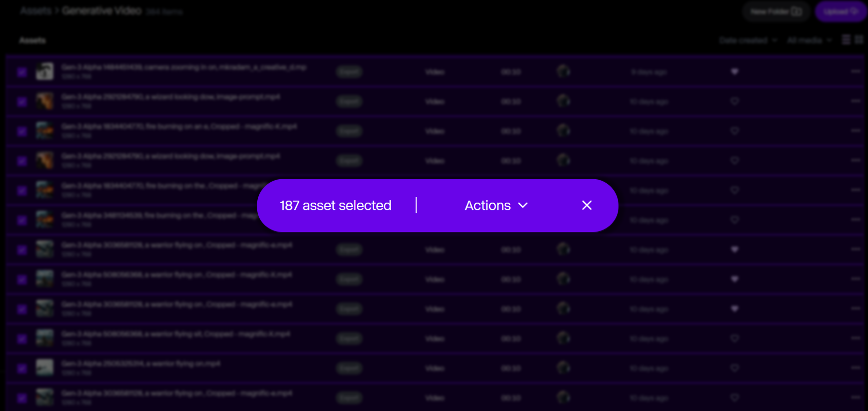Go to Assets in the breadcrumb

(x=36, y=11)
